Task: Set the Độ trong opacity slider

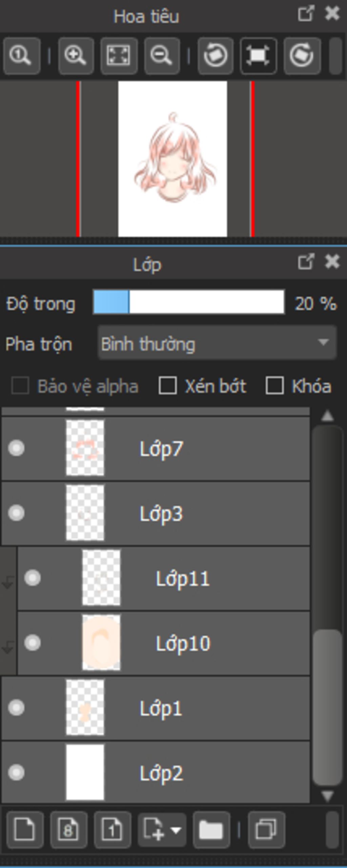Action: pyautogui.click(x=189, y=302)
